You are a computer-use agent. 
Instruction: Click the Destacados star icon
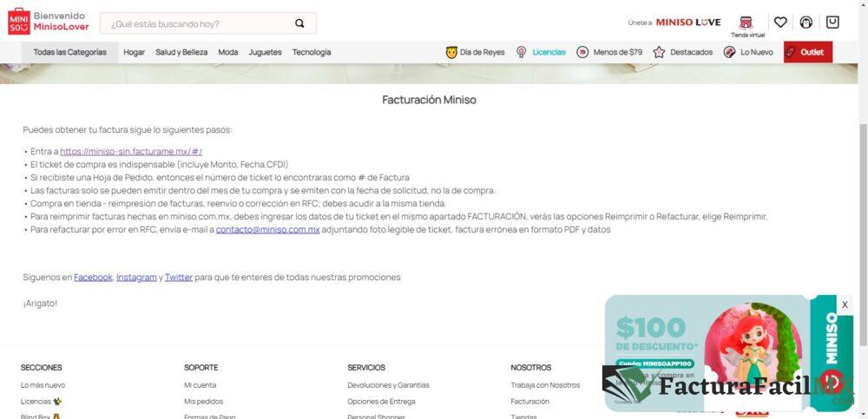coord(658,52)
